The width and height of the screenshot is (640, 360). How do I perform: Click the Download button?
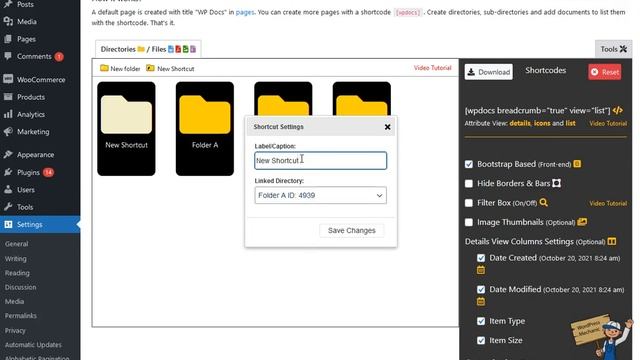click(489, 72)
